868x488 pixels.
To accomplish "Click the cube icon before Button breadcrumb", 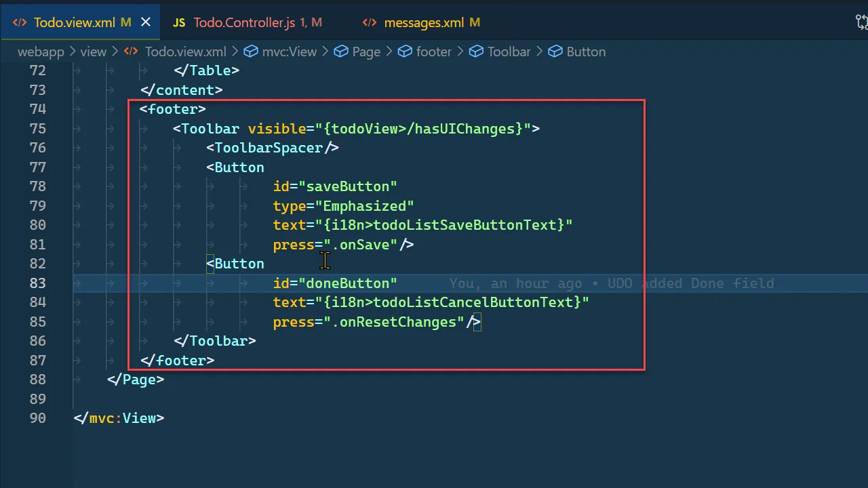I will point(555,52).
